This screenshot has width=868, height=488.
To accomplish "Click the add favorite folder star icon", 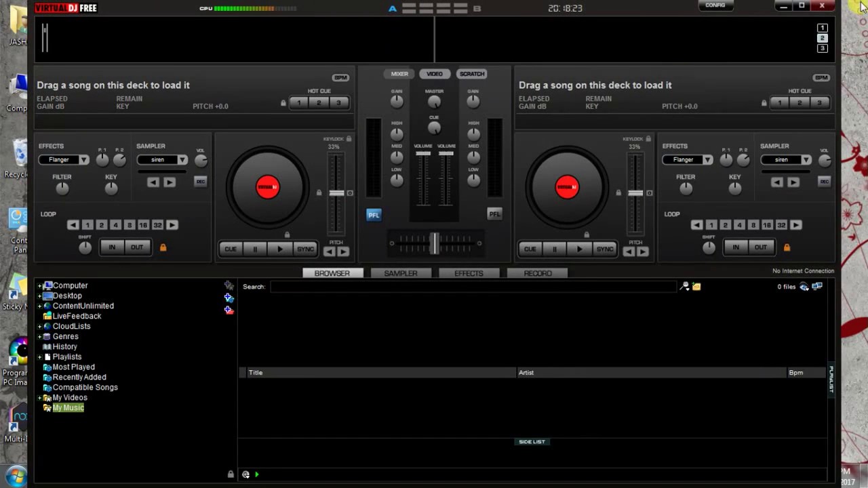I will tap(229, 285).
